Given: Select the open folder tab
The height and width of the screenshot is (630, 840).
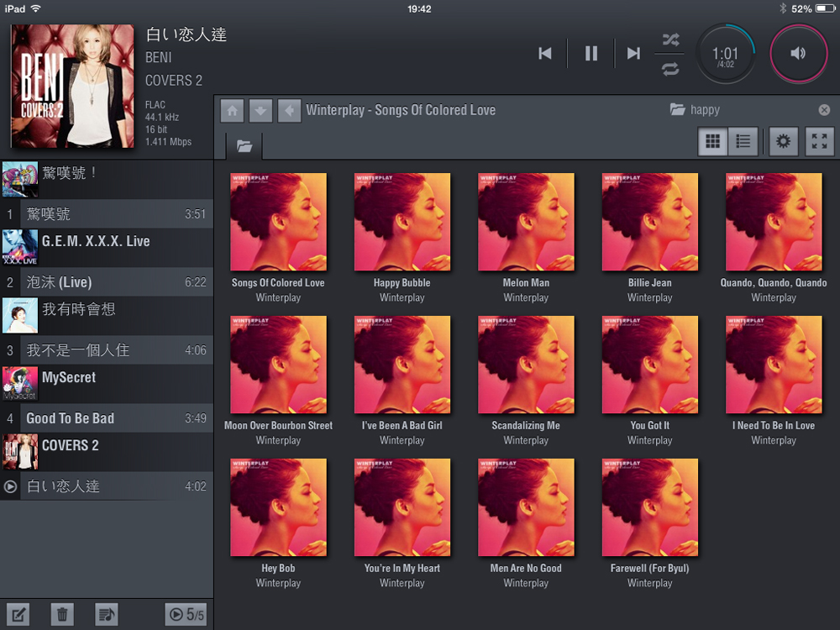Looking at the screenshot, I should pyautogui.click(x=244, y=145).
